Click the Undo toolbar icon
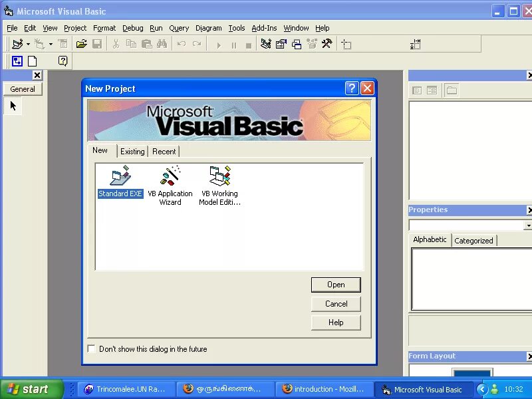The image size is (532, 399). (182, 44)
